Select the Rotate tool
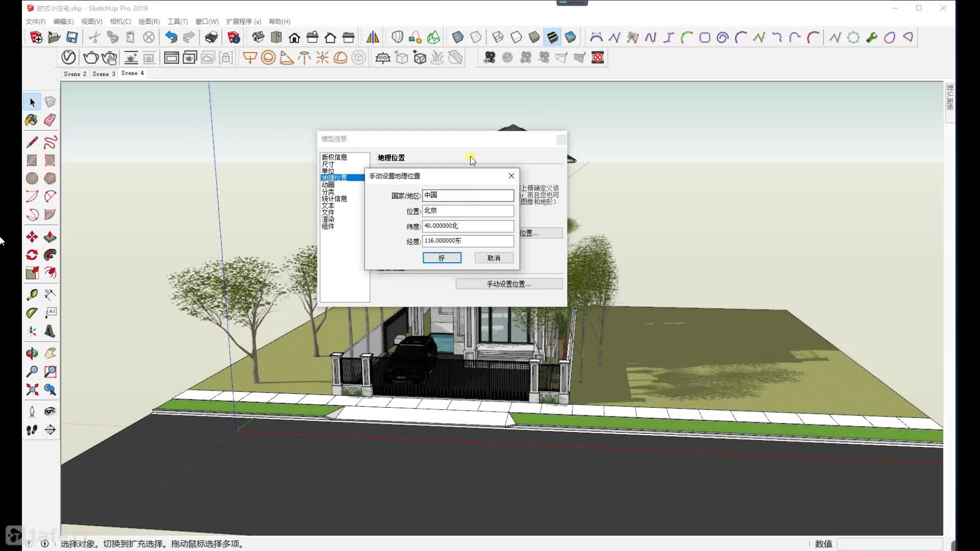Image resolution: width=980 pixels, height=551 pixels. point(32,255)
